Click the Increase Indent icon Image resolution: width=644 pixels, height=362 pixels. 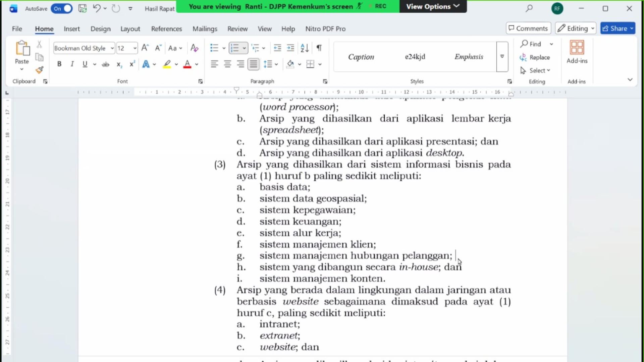(290, 48)
